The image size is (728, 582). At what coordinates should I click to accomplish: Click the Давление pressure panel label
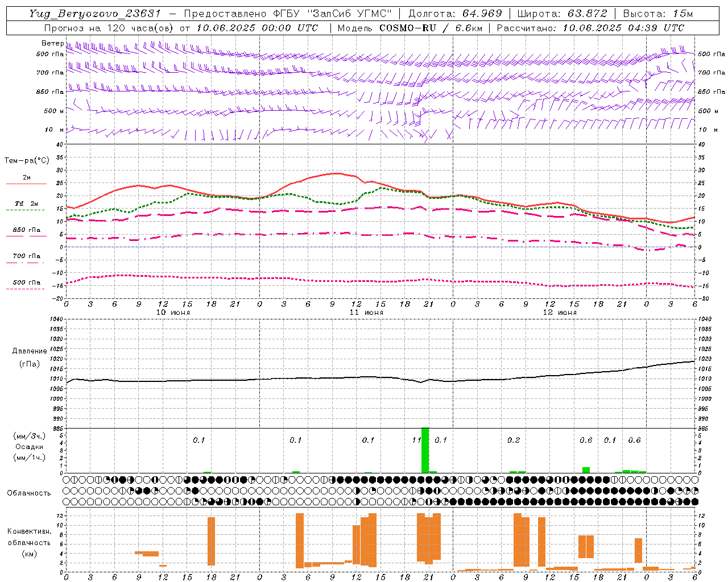(x=30, y=351)
